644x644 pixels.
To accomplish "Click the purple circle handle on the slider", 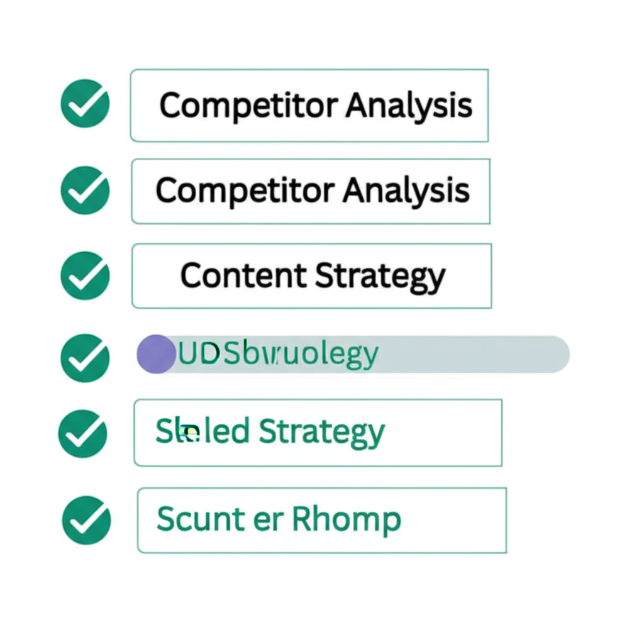I will 155,354.
